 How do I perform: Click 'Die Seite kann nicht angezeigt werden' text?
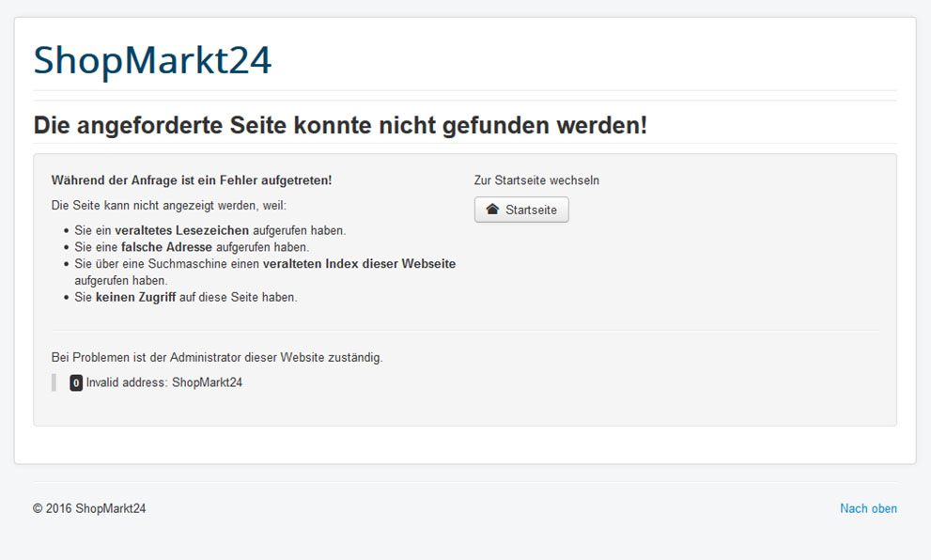(168, 205)
